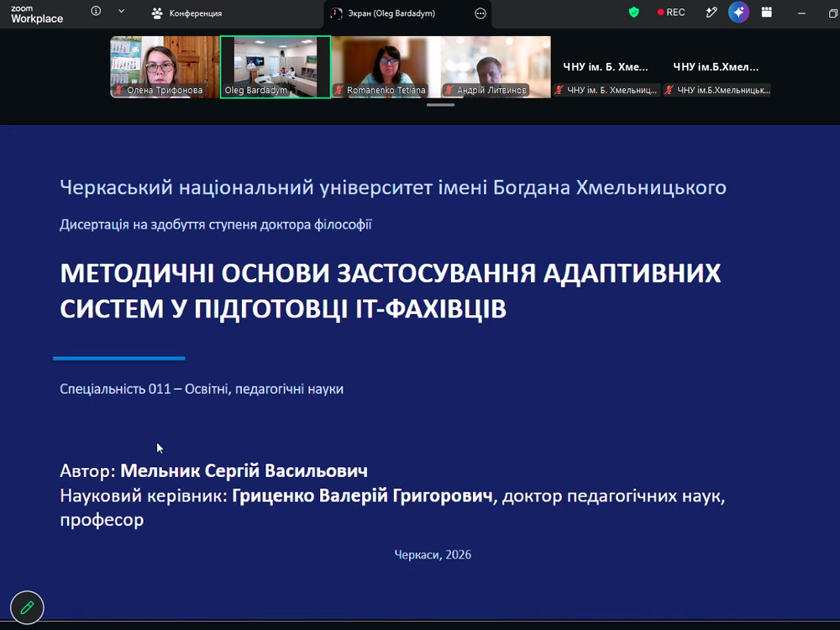
Task: Select Romanenko Tetiana video thumbnail
Action: 386,67
